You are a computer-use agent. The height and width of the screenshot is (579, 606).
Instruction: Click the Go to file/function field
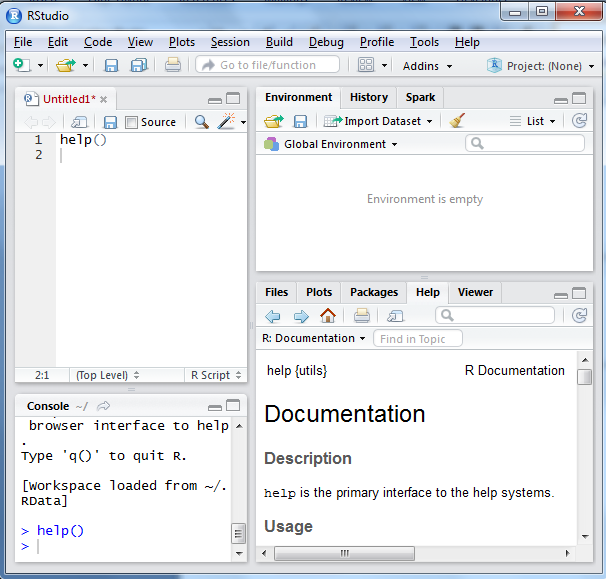click(267, 65)
